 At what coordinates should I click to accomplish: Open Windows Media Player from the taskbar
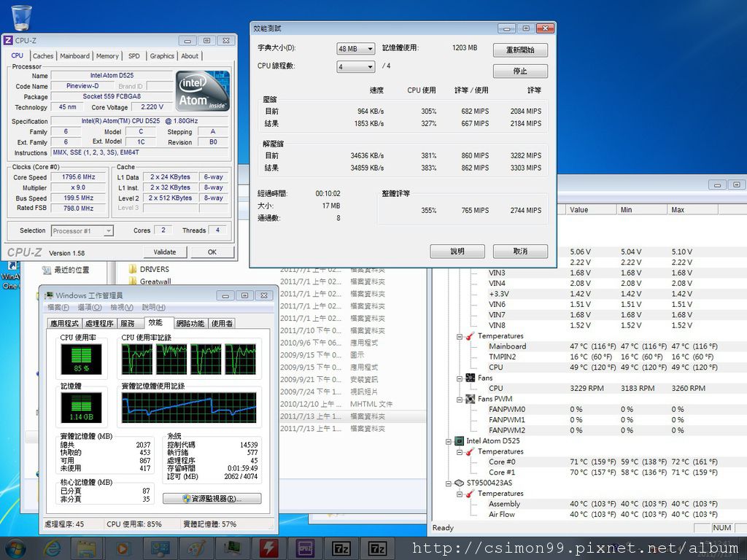click(123, 548)
